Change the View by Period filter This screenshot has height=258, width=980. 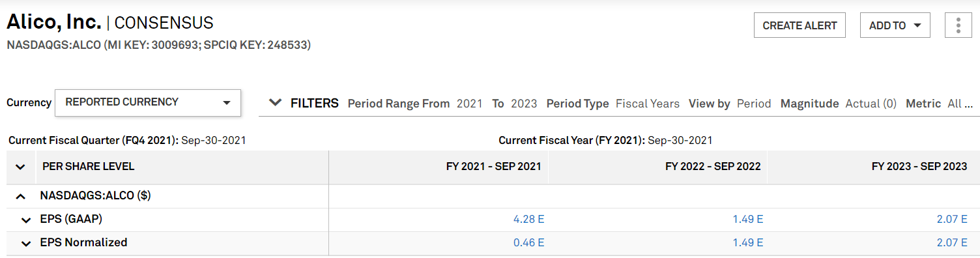point(754,104)
